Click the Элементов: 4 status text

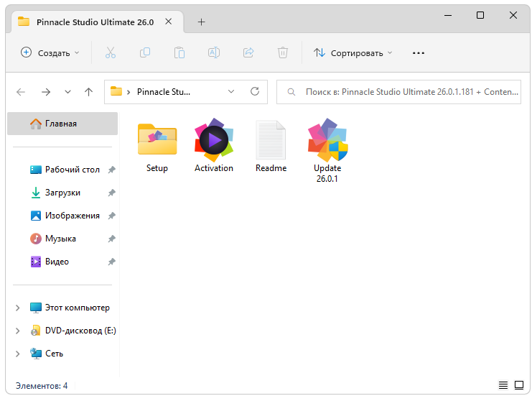click(x=42, y=386)
